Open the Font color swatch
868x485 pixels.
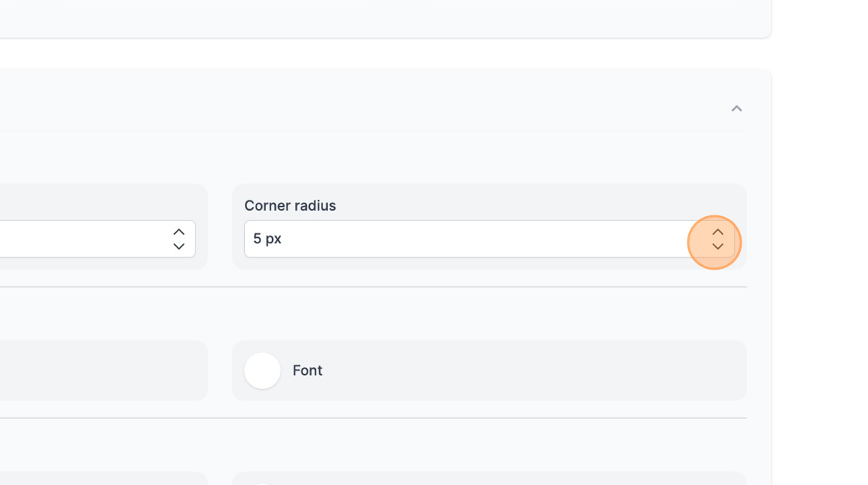pos(262,370)
